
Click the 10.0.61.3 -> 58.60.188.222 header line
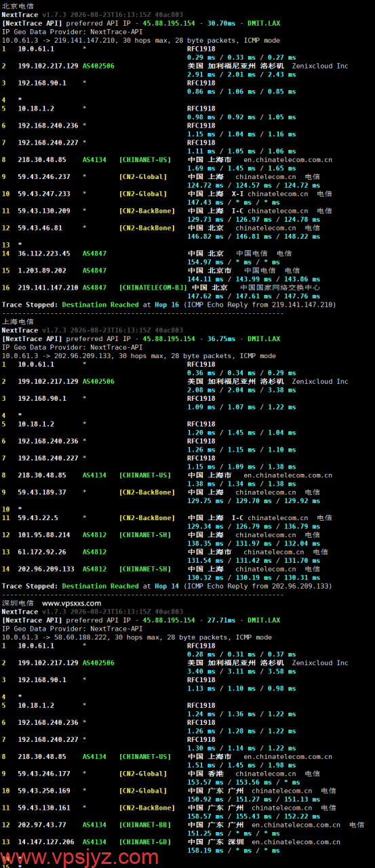point(136,637)
